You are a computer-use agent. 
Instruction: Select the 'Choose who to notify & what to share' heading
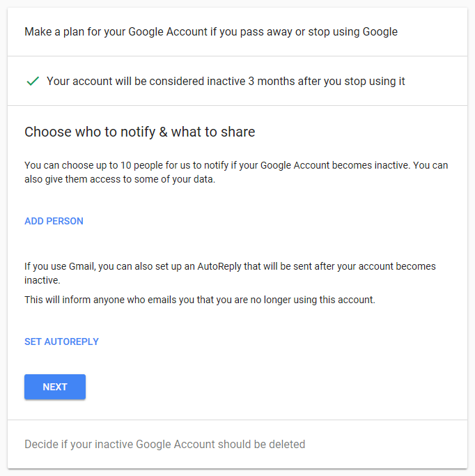pyautogui.click(x=139, y=132)
